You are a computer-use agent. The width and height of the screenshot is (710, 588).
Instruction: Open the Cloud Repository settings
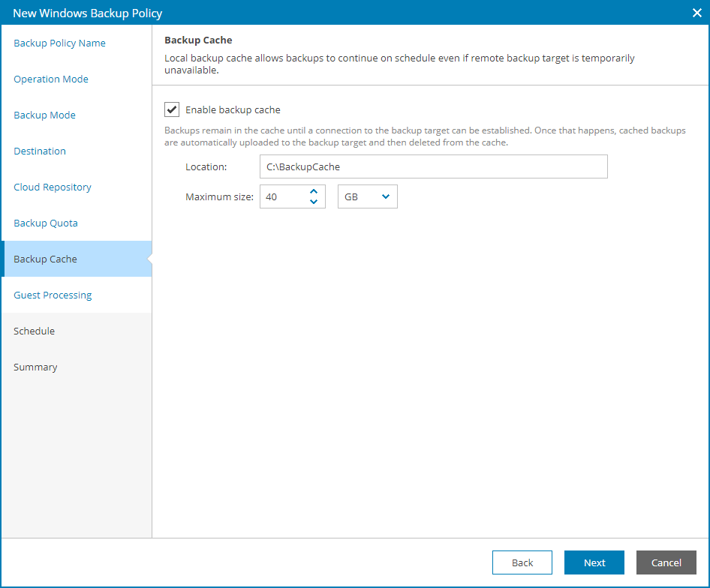[52, 187]
